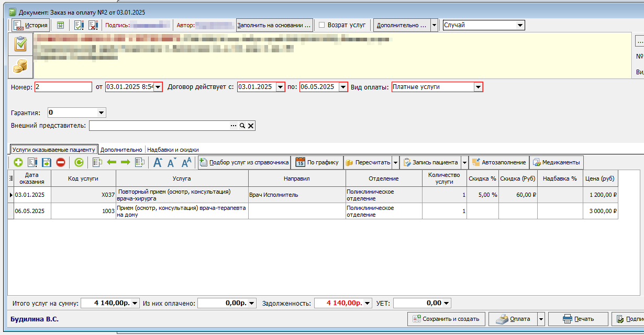The width and height of the screenshot is (644, 335).
Task: Open the Гарантия dropdown
Action: point(101,113)
